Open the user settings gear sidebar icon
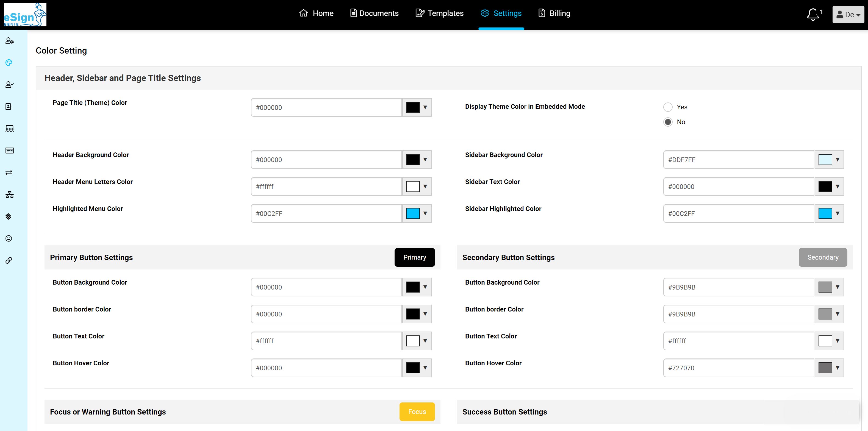This screenshot has width=868, height=431. [9, 41]
